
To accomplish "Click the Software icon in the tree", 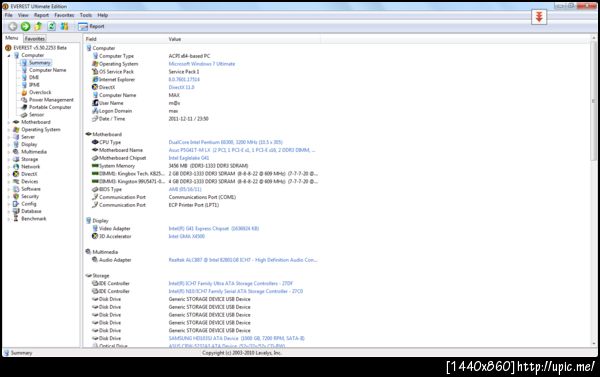I will point(16,189).
